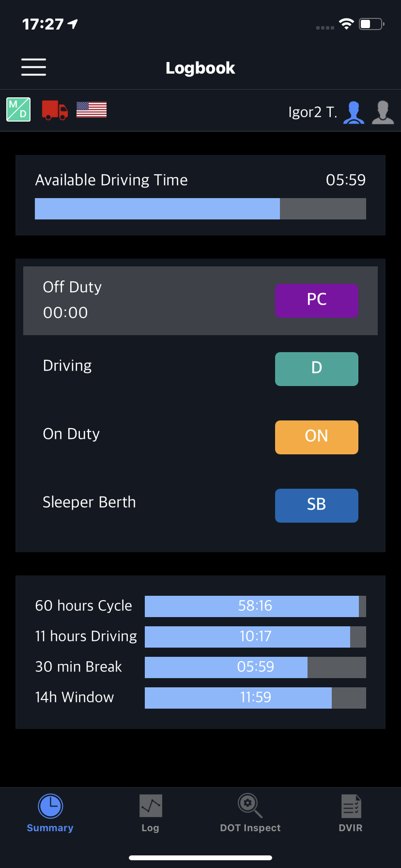The image size is (401, 868).
Task: Click the red truck vehicle icon
Action: pyautogui.click(x=54, y=109)
